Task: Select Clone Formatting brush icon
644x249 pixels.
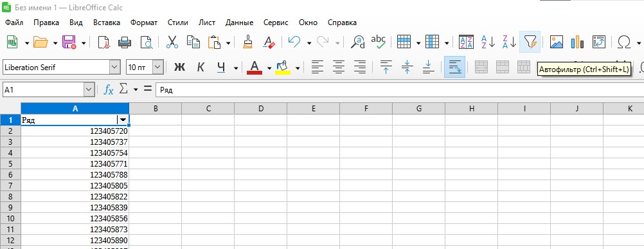Action: click(x=247, y=42)
